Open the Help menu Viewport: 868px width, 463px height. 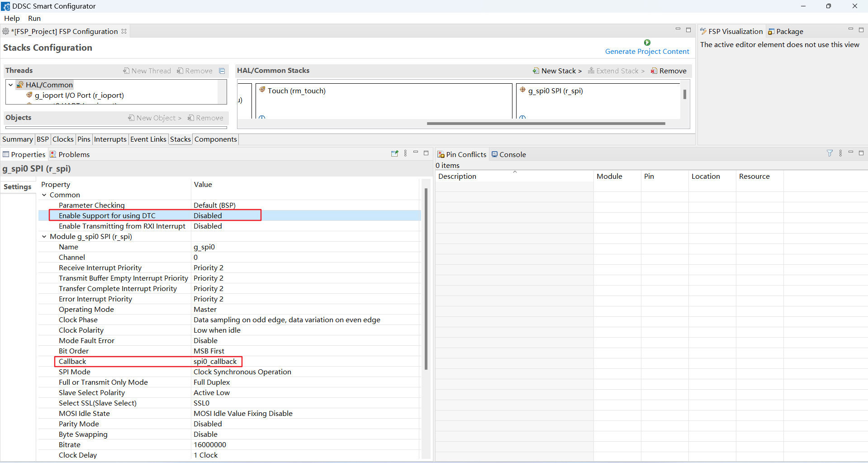click(x=12, y=19)
